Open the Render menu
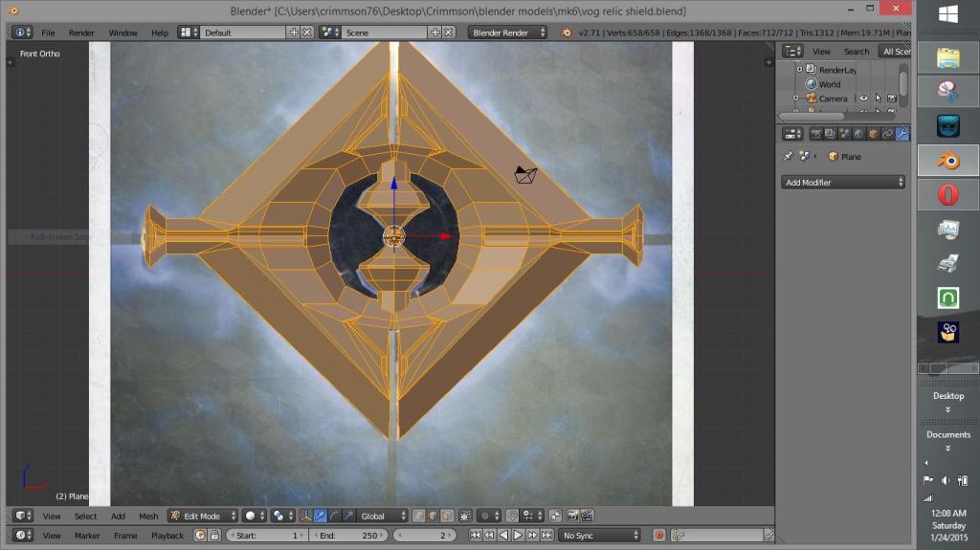The image size is (980, 550). click(81, 33)
